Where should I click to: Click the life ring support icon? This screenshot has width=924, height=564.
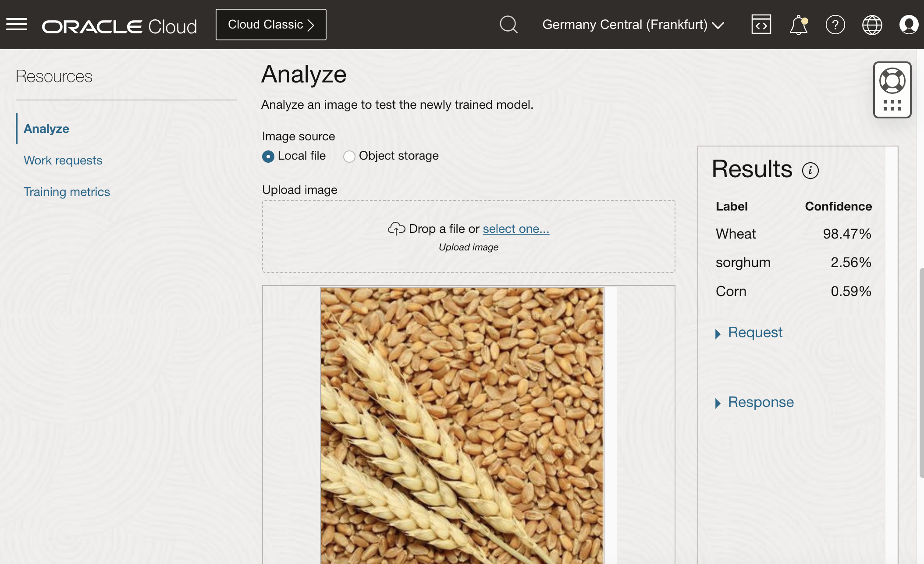pyautogui.click(x=892, y=81)
